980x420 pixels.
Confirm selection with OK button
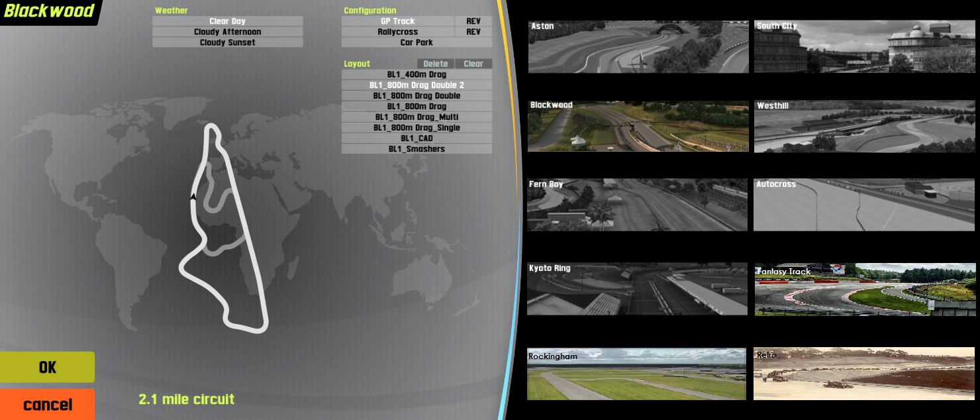(47, 367)
